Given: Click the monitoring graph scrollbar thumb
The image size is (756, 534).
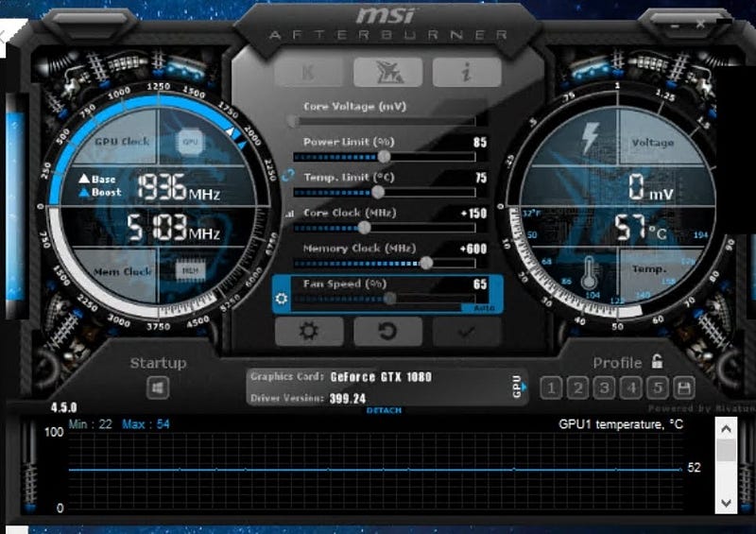Looking at the screenshot, I should point(726,450).
